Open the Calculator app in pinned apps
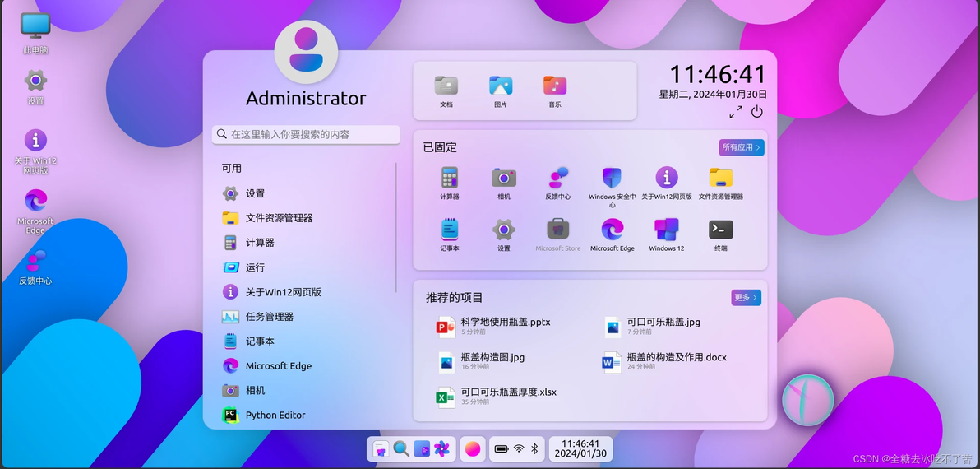This screenshot has height=469, width=980. coord(449,183)
